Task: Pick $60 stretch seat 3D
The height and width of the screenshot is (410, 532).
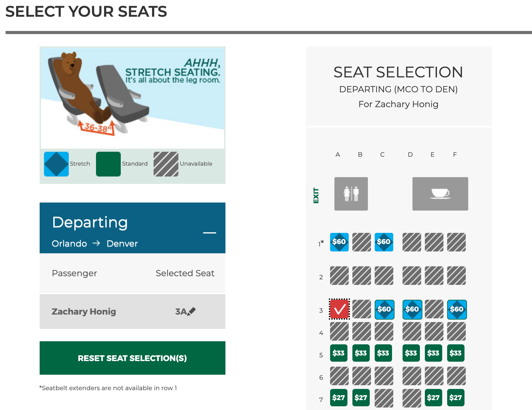Action: [412, 309]
